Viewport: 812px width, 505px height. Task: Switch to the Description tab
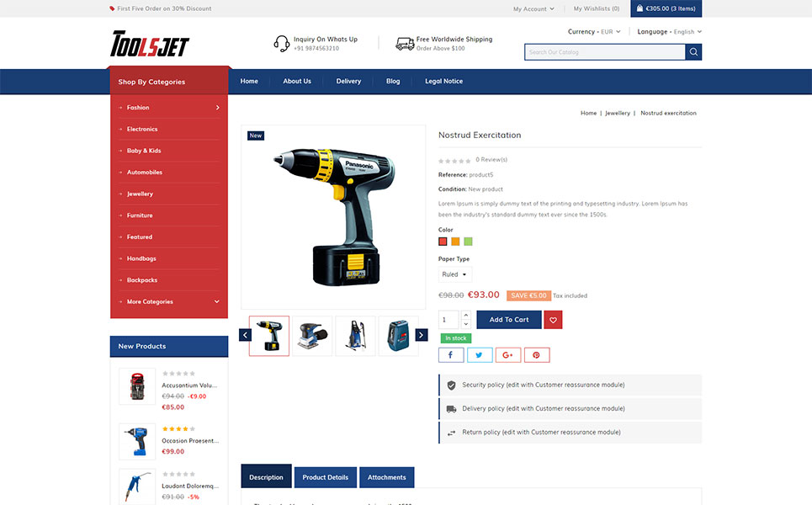coord(266,477)
